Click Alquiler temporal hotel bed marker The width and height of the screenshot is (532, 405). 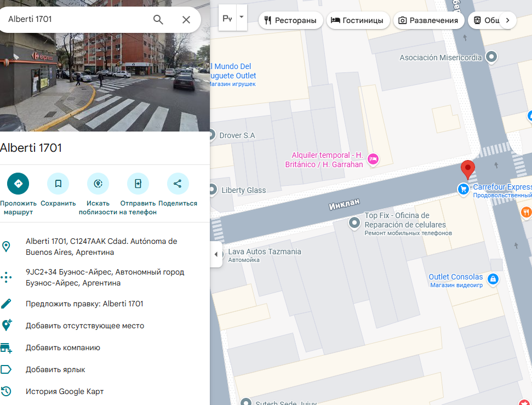tap(373, 159)
